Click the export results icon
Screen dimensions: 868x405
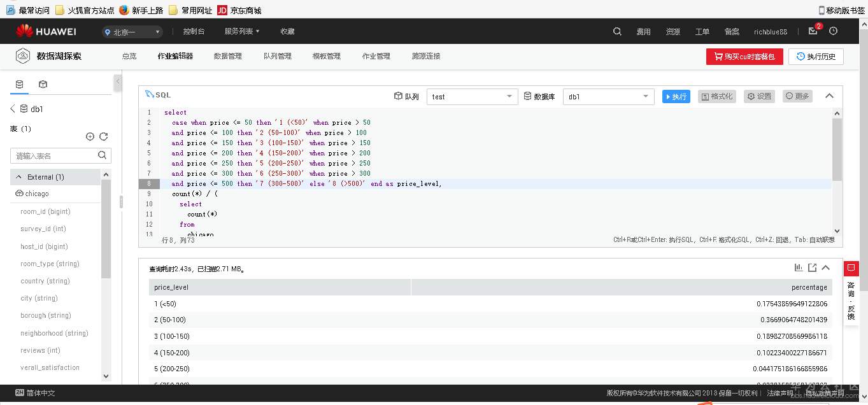[812, 267]
